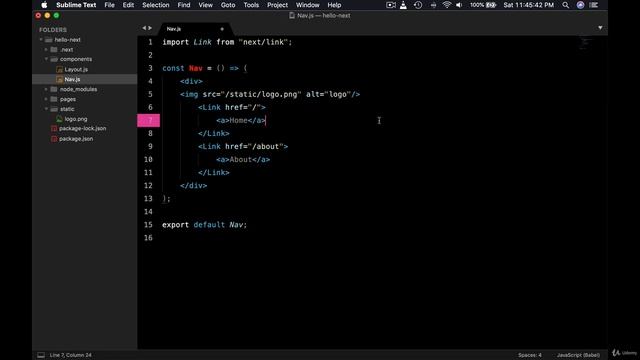Open the volume control in menu bar
The image size is (640, 360).
pyautogui.click(x=459, y=5)
